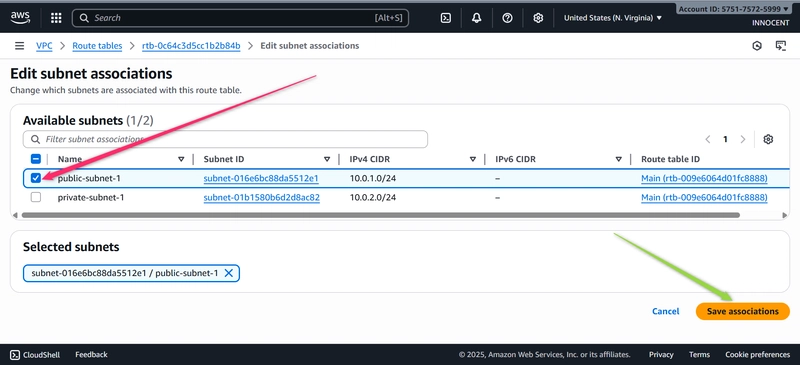Open the clock history panel icon

click(x=757, y=46)
